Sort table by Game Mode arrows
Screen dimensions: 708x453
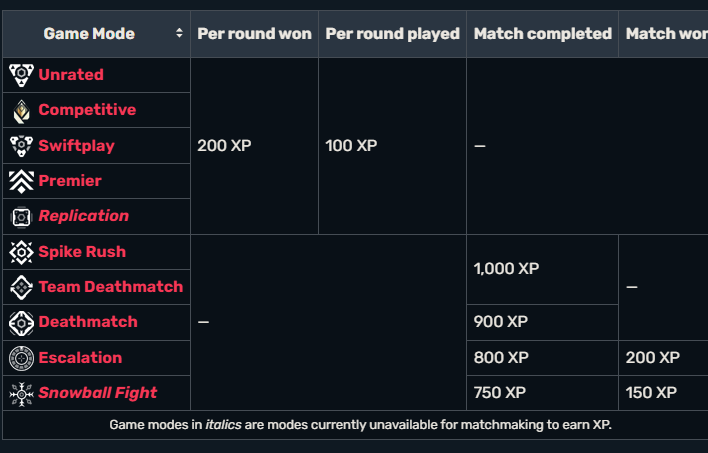(x=179, y=33)
